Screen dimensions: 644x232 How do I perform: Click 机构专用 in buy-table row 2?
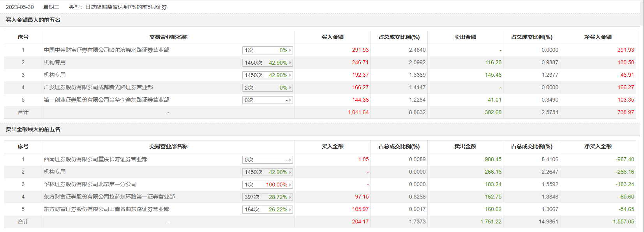click(x=55, y=62)
